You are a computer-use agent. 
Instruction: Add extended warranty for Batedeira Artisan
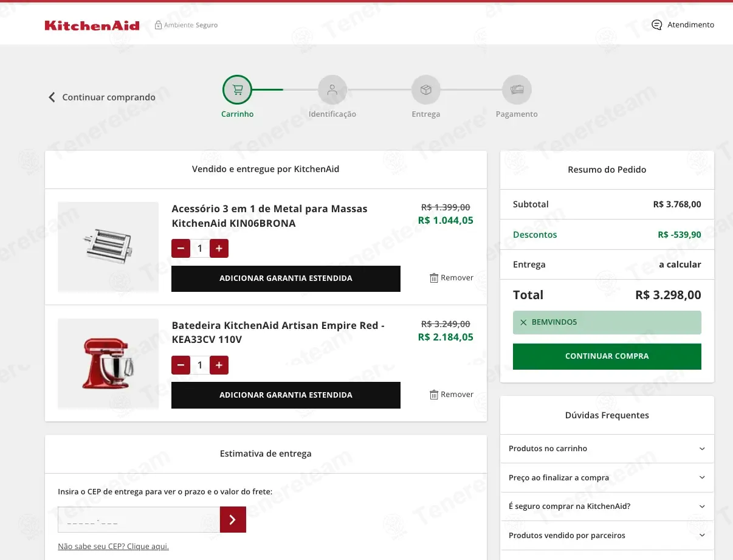[x=286, y=395]
